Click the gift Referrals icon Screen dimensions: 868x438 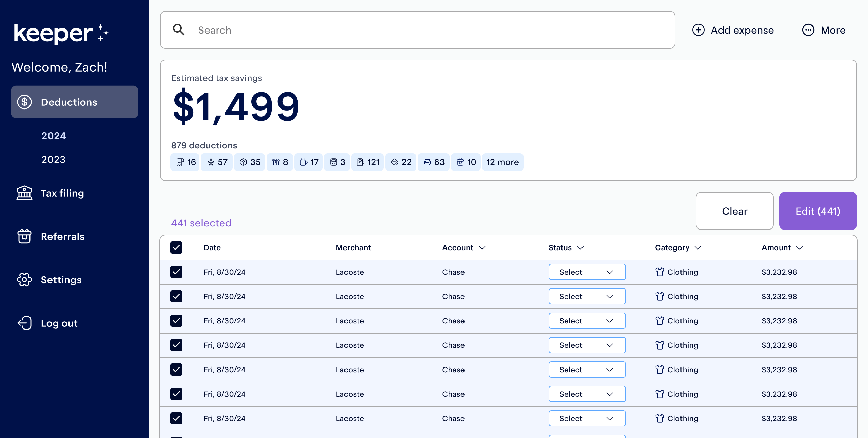pos(24,236)
